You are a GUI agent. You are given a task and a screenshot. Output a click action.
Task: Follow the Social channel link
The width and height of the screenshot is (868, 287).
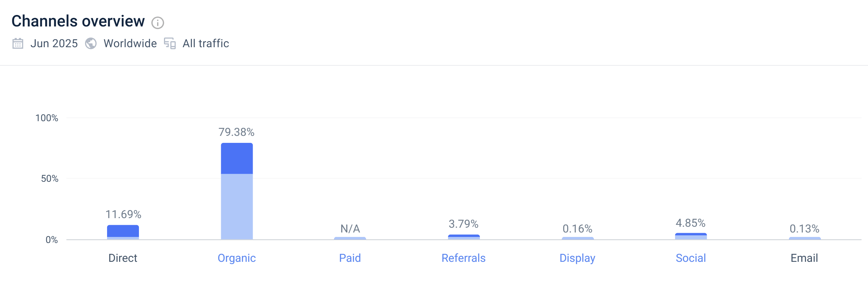click(x=691, y=258)
